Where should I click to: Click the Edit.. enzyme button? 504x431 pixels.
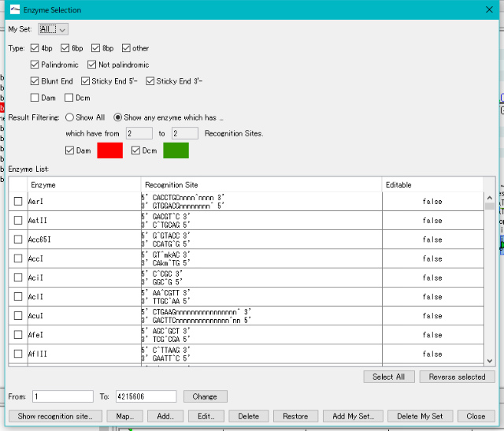tap(206, 416)
